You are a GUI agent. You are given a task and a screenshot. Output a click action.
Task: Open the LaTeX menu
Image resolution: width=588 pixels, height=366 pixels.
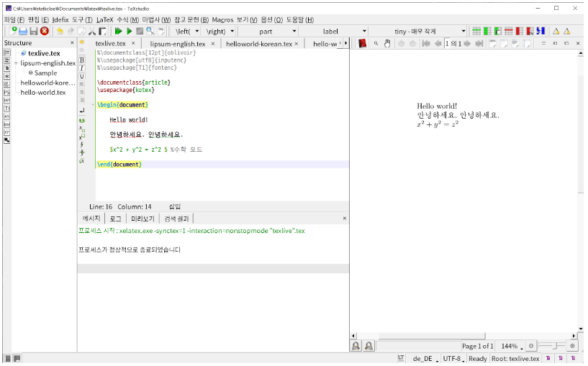(x=104, y=20)
